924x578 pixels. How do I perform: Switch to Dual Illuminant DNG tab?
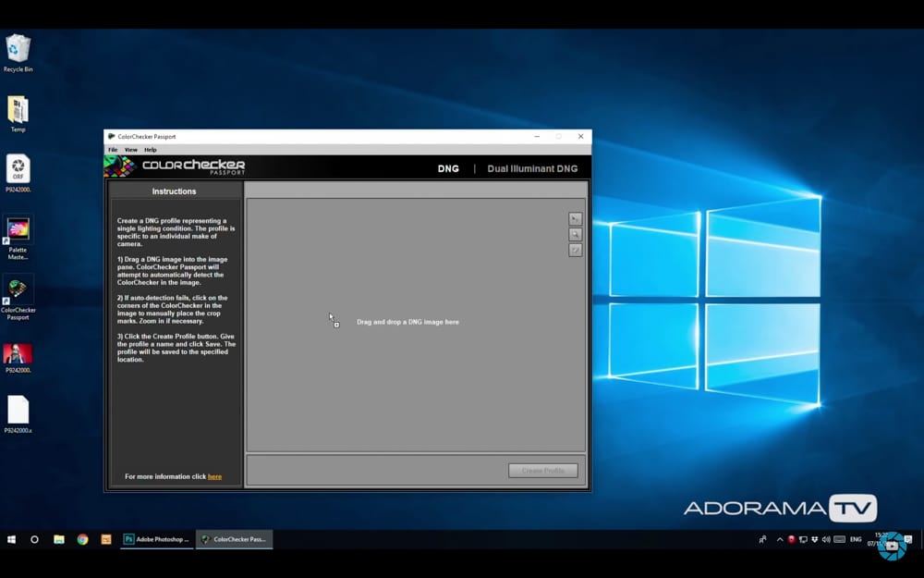[531, 168]
